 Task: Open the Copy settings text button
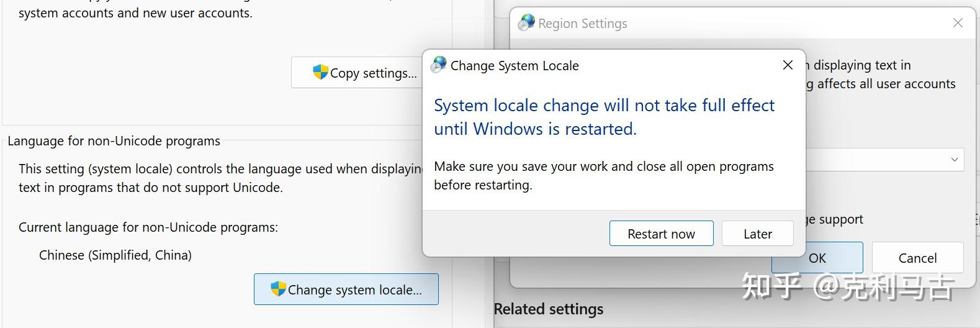[x=373, y=73]
